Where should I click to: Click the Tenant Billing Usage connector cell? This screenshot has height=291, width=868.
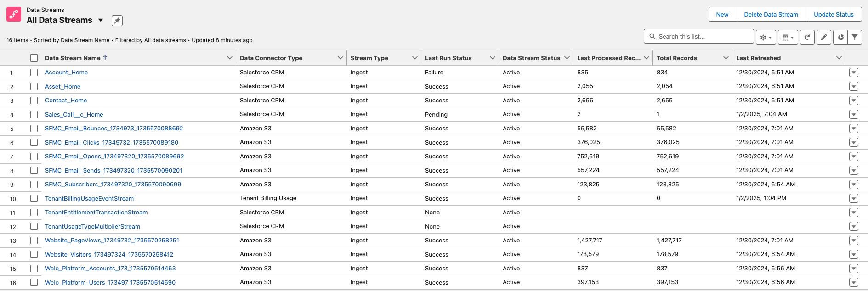pyautogui.click(x=268, y=198)
